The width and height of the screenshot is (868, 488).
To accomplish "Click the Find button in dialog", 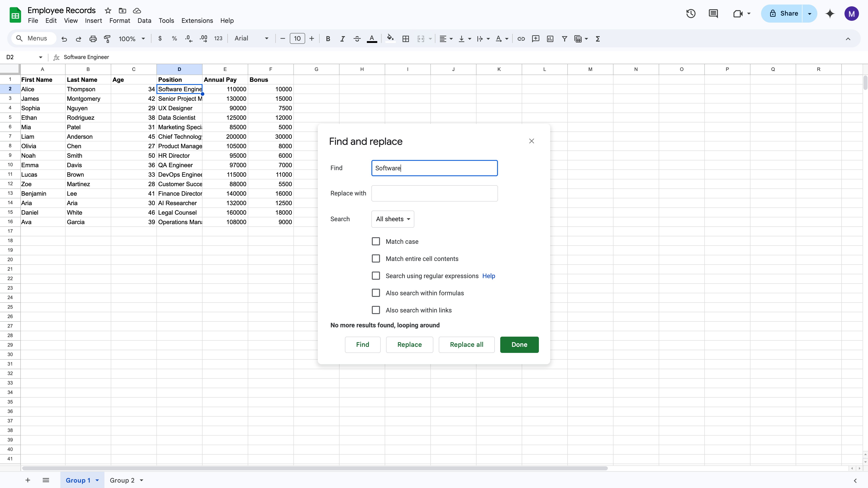I will tap(363, 345).
